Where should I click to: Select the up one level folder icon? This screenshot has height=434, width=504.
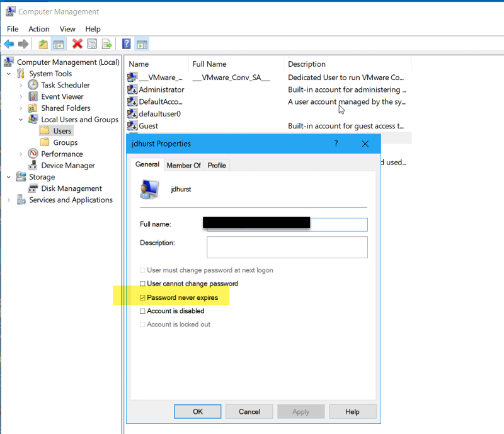coord(42,43)
